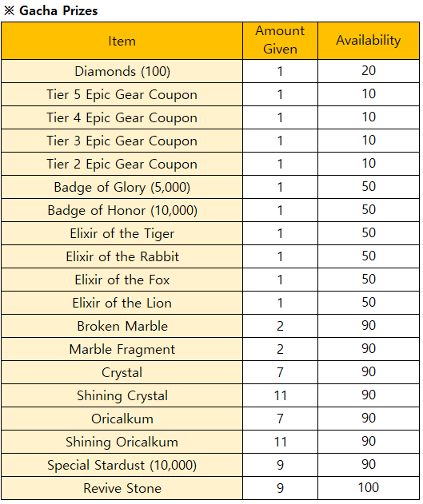423x504 pixels.
Task: Click the Broken Marble cell
Action: pos(122,326)
